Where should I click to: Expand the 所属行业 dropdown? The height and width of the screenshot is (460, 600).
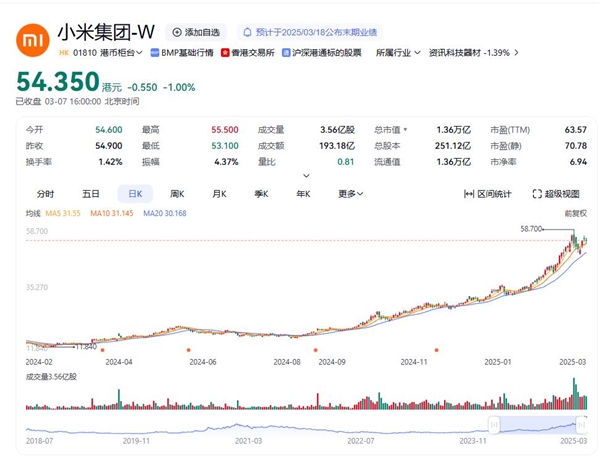pos(398,52)
